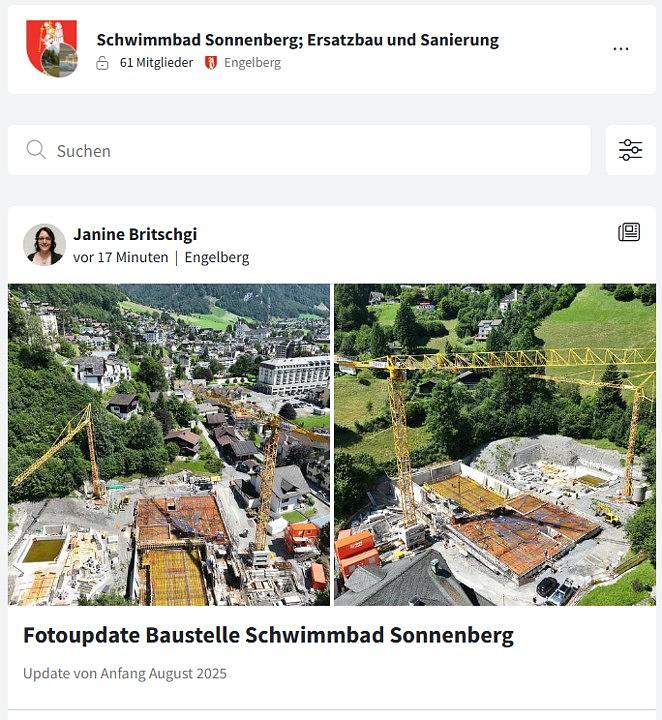The width and height of the screenshot is (662, 720).
Task: Open right aerial photo with yellow crane
Action: pos(495,444)
